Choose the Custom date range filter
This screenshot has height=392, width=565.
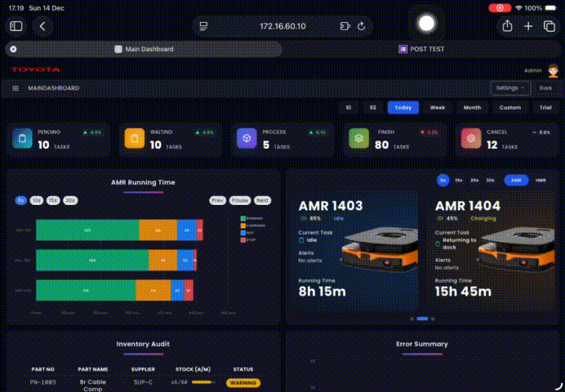pos(509,108)
